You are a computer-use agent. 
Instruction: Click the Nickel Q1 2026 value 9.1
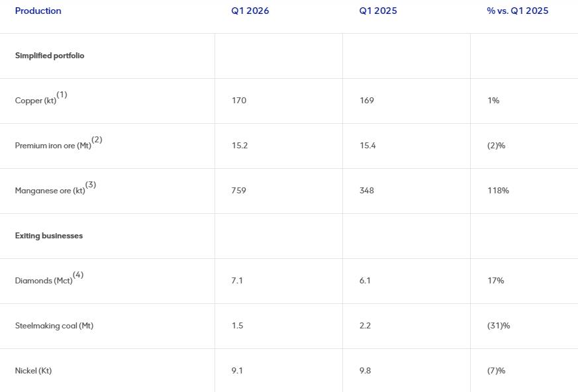237,371
